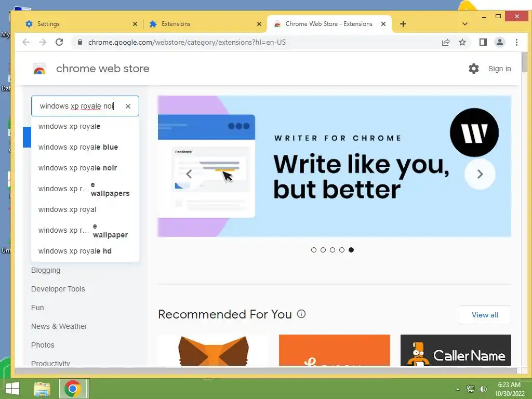Image resolution: width=532 pixels, height=399 pixels.
Task: Select the third carousel dot
Action: click(x=332, y=250)
